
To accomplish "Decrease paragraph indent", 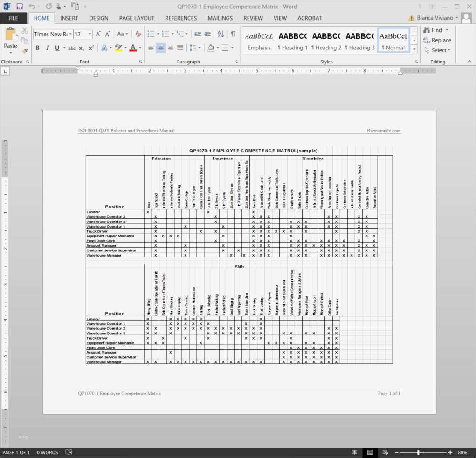I will tap(198, 34).
